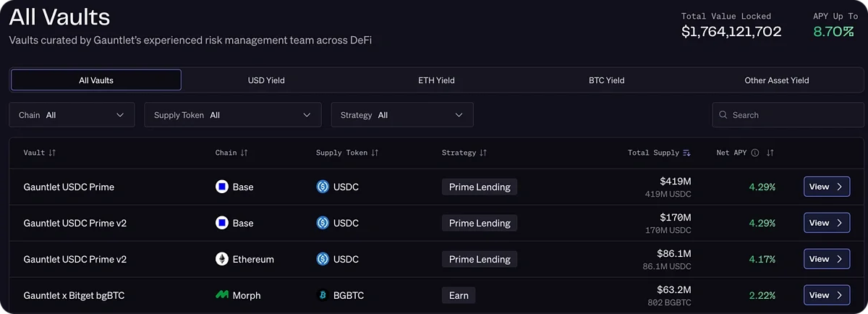
Task: Sort by Vault column icon
Action: (52, 153)
